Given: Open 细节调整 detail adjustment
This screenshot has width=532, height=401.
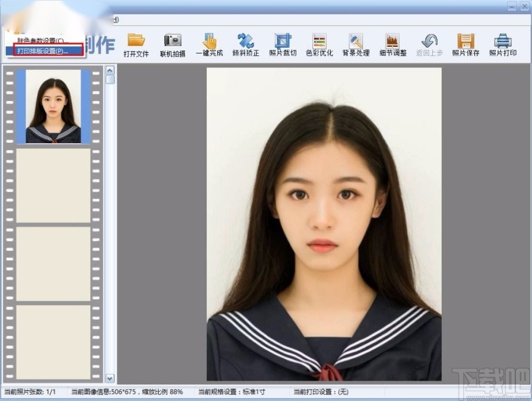Looking at the screenshot, I should pyautogui.click(x=392, y=45).
